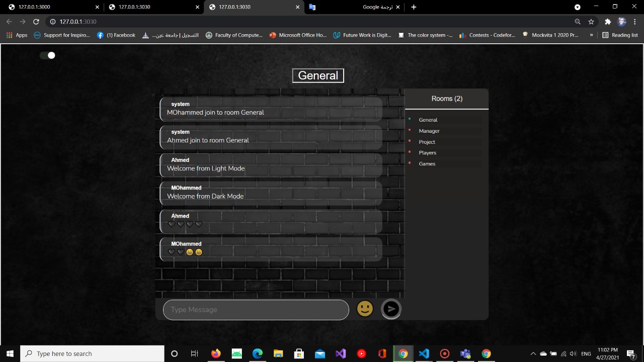Launch Android Studio from the taskbar
This screenshot has height=362, width=644.
pos(236,353)
